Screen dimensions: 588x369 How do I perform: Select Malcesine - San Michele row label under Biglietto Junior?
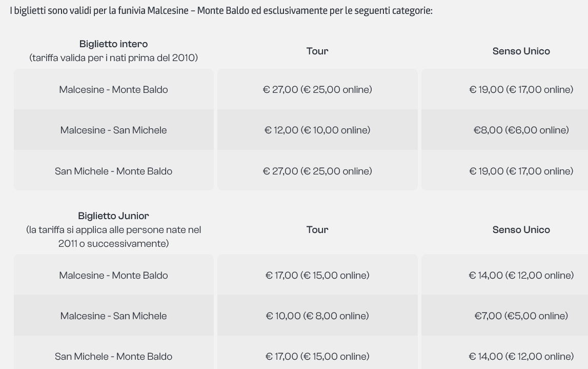113,316
